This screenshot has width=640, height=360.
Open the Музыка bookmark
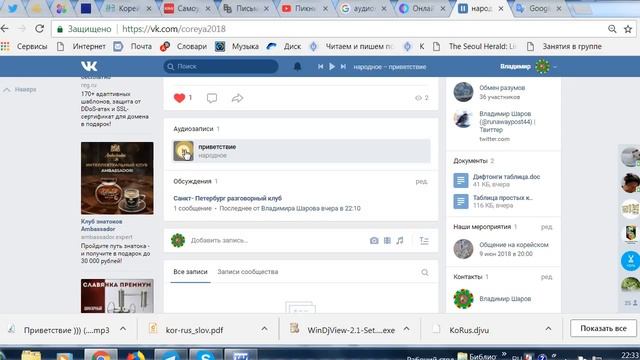pos(237,47)
